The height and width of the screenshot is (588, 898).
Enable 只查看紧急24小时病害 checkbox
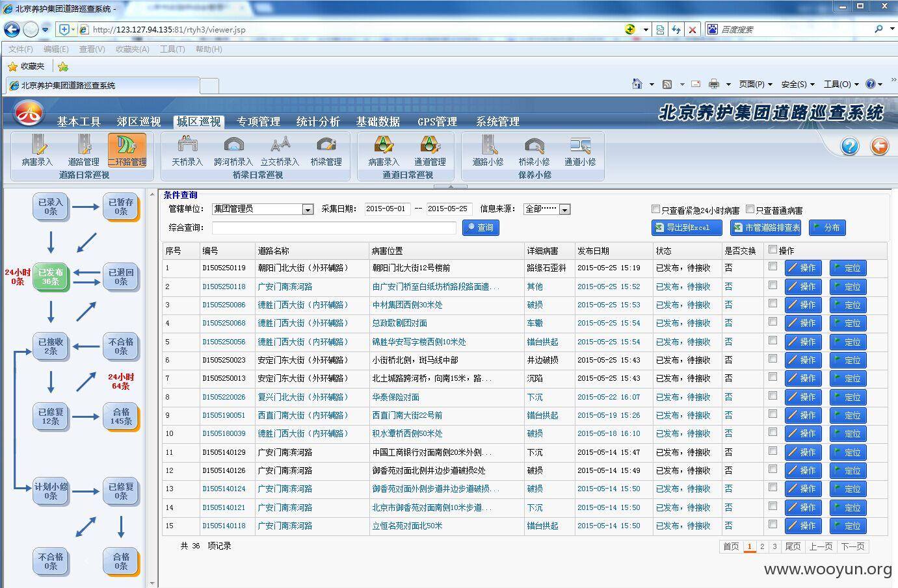(x=655, y=209)
